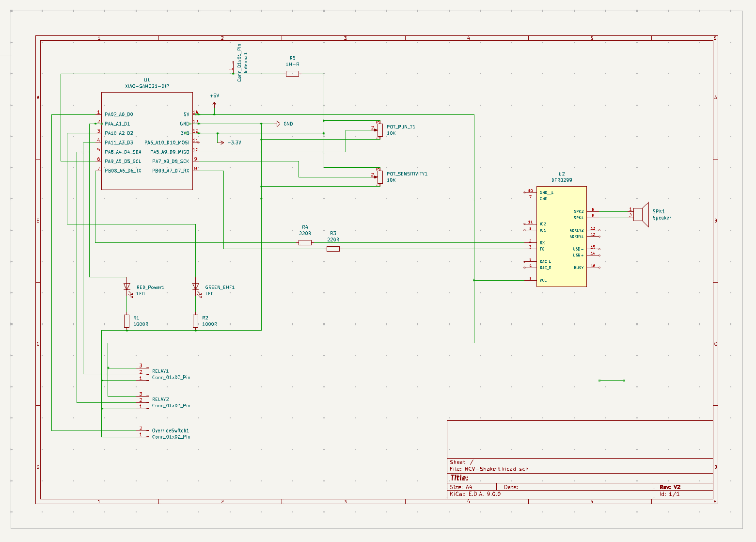Click the Rev: V2 title block field

(670, 487)
